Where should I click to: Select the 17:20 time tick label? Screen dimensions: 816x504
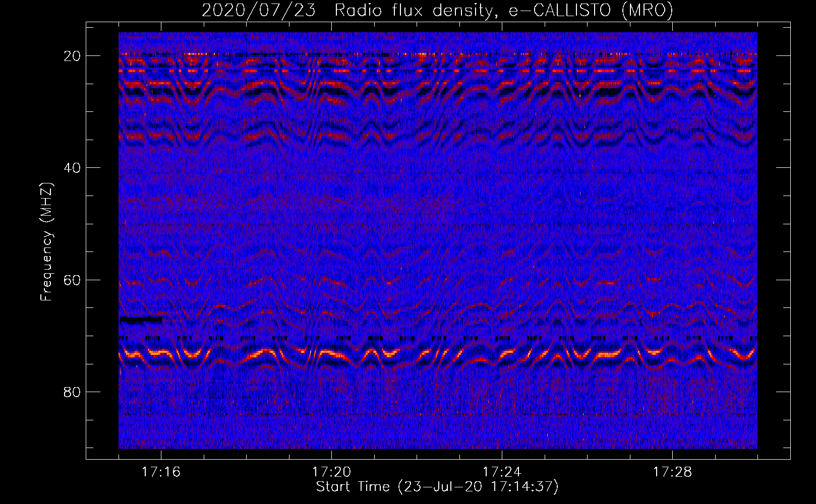331,472
